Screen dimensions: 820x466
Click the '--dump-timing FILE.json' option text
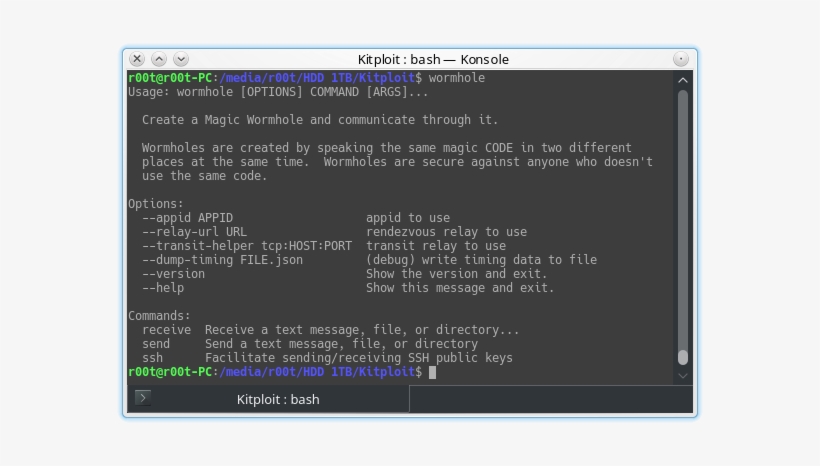pyautogui.click(x=222, y=260)
